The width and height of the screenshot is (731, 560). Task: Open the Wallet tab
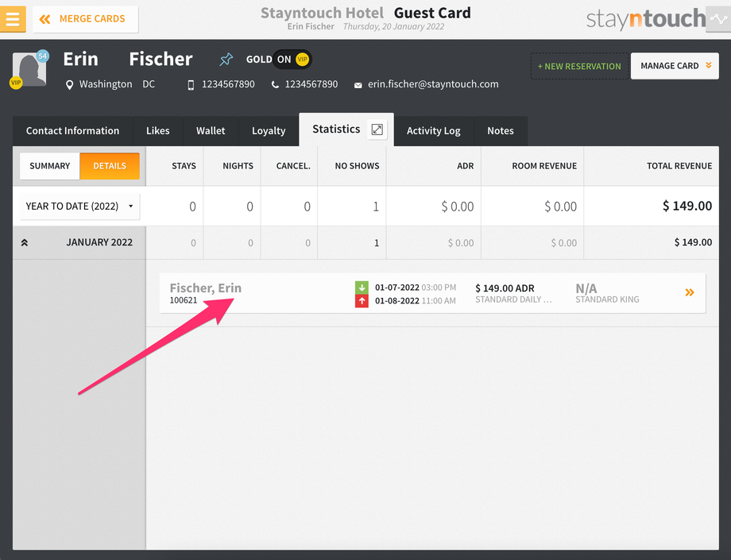(x=211, y=131)
